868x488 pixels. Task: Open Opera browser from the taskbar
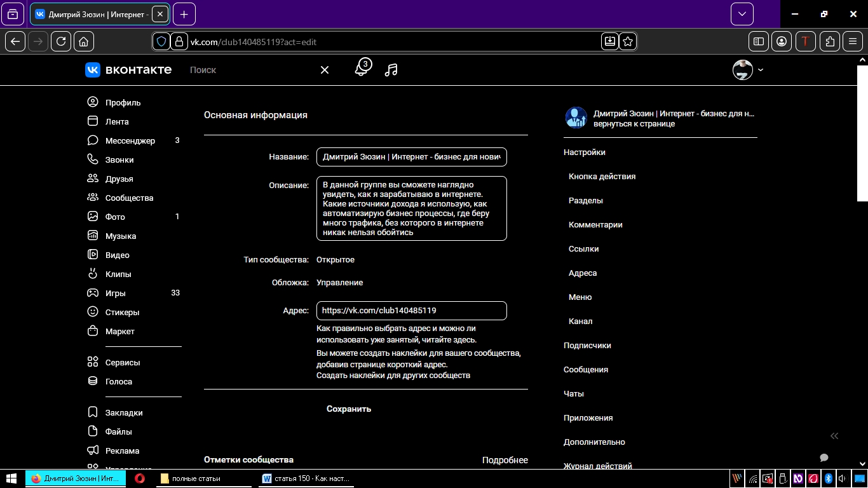point(140,478)
